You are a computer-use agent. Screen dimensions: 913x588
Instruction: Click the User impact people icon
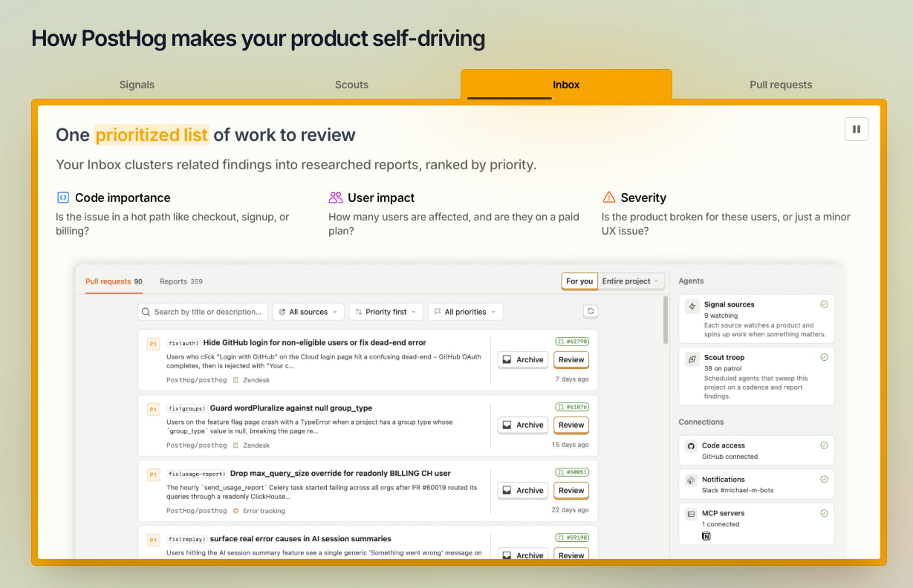click(x=336, y=197)
